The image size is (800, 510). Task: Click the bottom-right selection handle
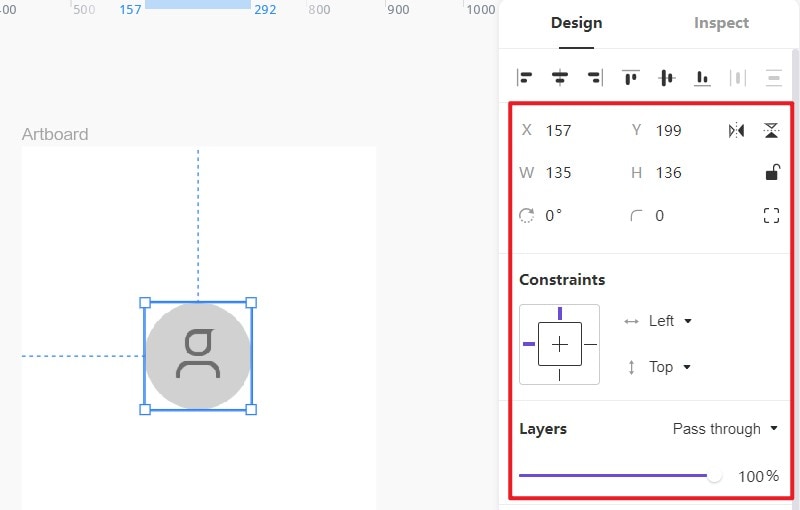click(251, 410)
